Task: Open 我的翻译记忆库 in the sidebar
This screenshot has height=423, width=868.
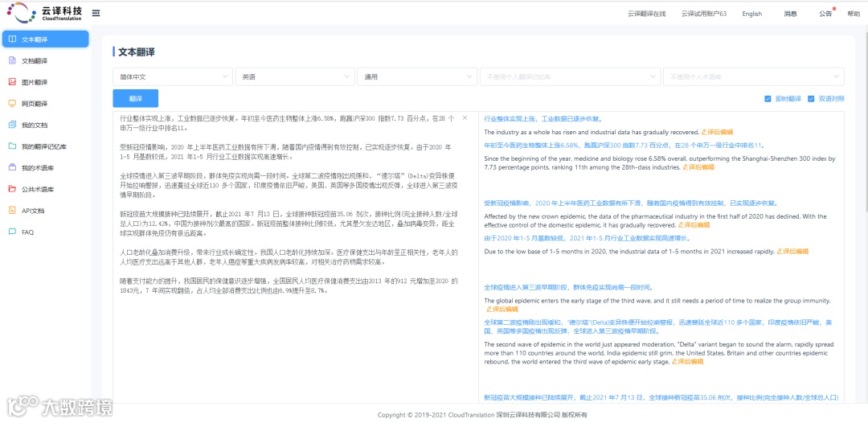Action: [x=45, y=146]
